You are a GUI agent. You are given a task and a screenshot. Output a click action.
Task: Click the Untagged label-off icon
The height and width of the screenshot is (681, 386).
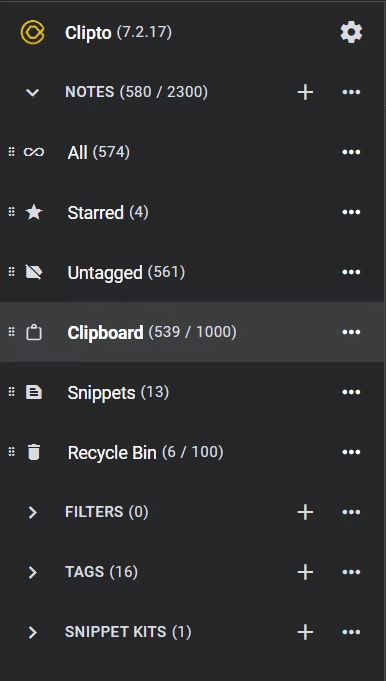[34, 272]
